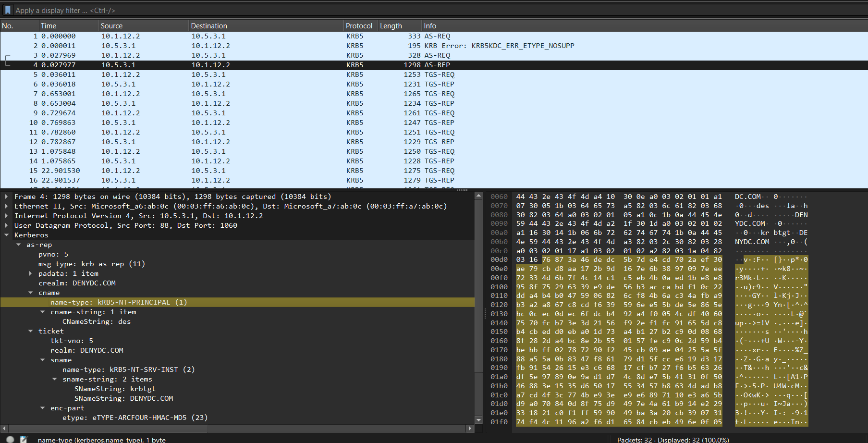The image size is (868, 443).
Task: Select packet 1 AS-REQ row
Action: [x=434, y=36]
